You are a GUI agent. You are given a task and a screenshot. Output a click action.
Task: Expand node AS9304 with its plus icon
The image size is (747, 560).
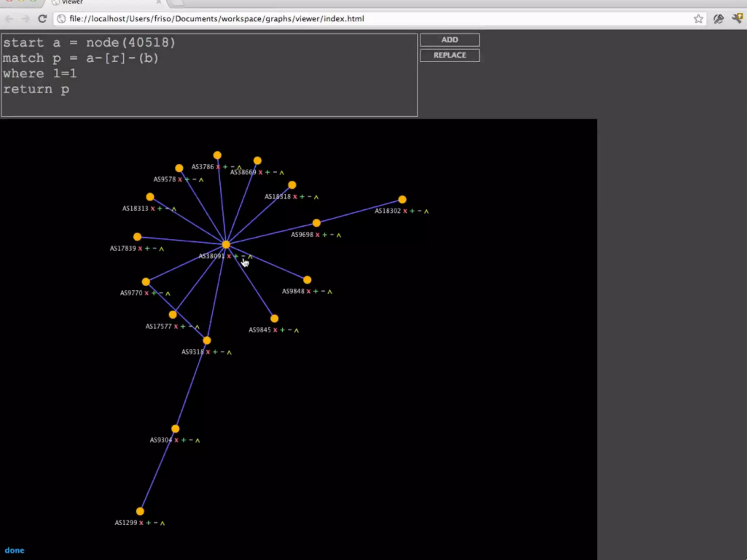coord(183,440)
